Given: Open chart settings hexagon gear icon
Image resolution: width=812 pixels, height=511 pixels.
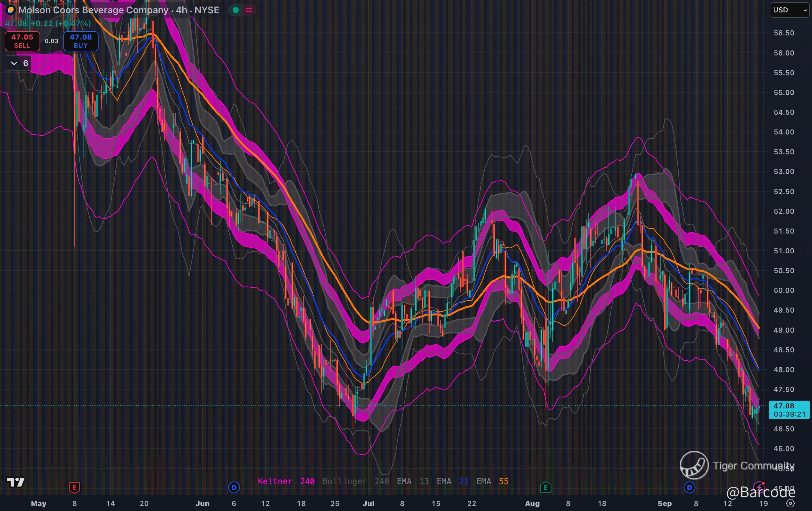Looking at the screenshot, I should pos(790,503).
